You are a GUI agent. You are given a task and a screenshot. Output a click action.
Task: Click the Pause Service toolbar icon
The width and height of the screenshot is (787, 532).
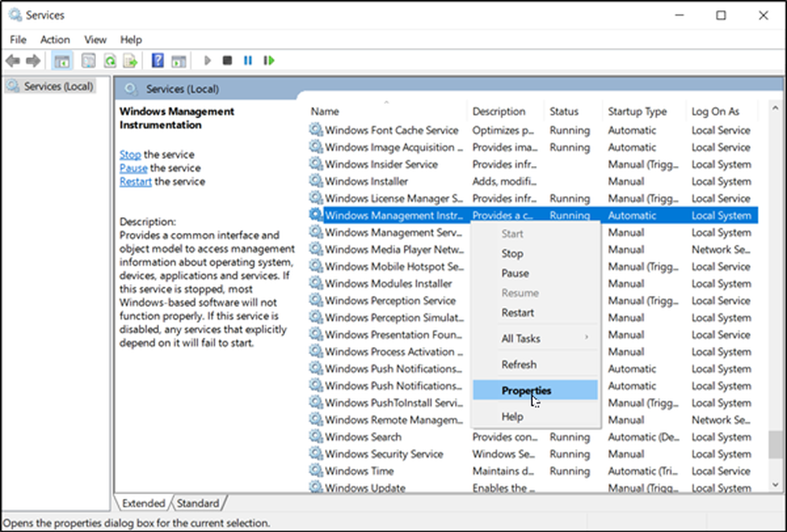point(248,61)
